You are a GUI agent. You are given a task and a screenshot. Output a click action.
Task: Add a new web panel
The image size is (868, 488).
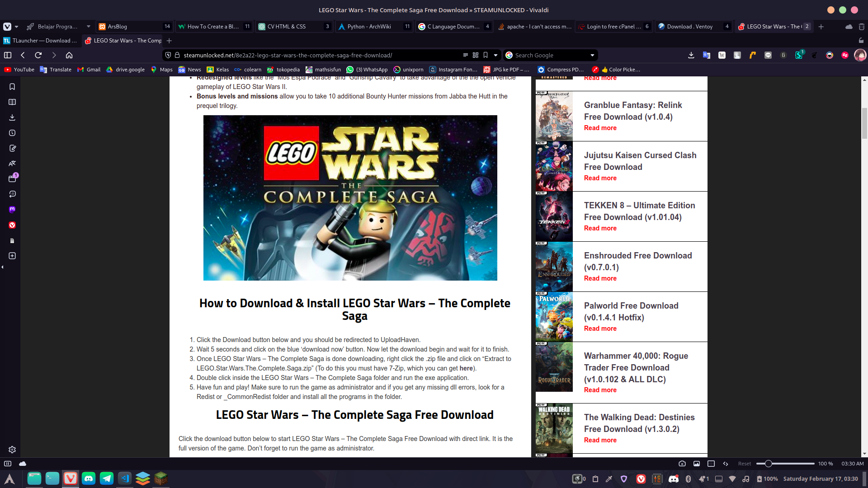pyautogui.click(x=12, y=256)
